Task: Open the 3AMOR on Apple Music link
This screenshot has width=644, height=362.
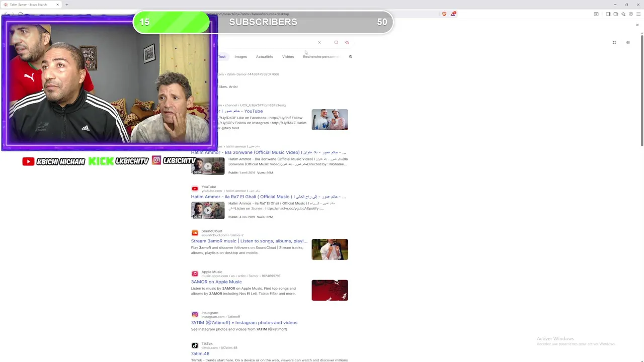Action: [216, 282]
